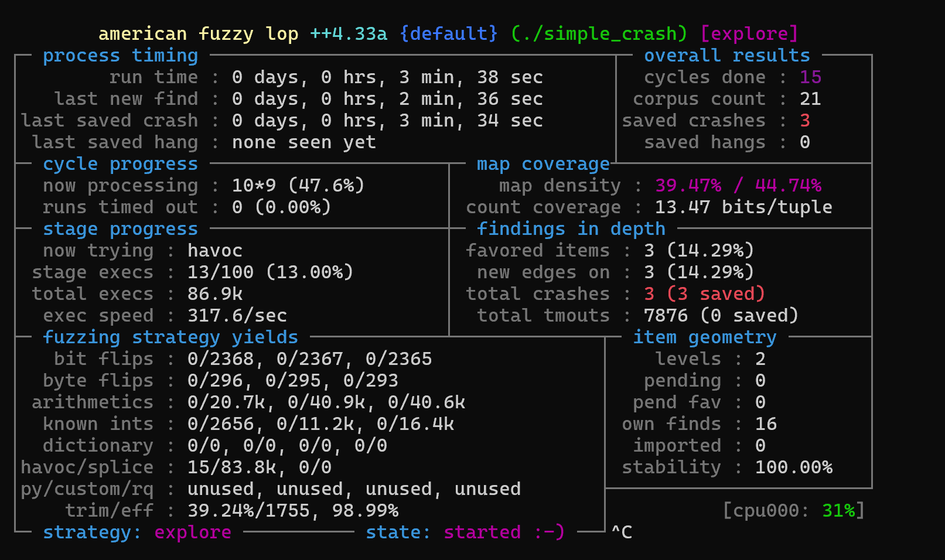This screenshot has width=945, height=560.
Task: Click the stability value 100.00%
Action: point(793,467)
